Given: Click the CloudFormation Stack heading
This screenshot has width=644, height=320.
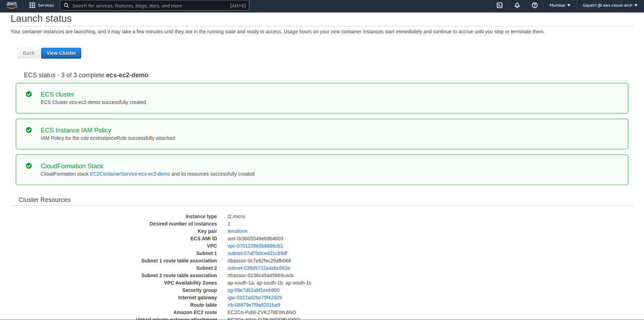Looking at the screenshot, I should pyautogui.click(x=72, y=166).
